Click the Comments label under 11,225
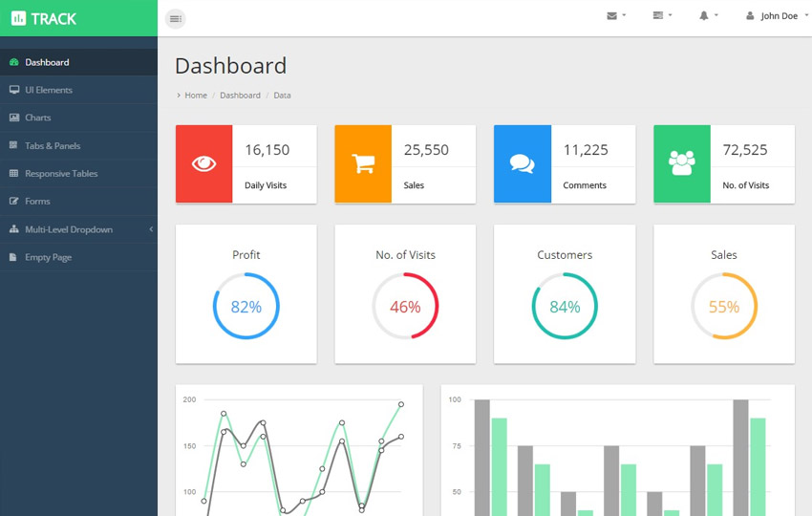 tap(585, 185)
